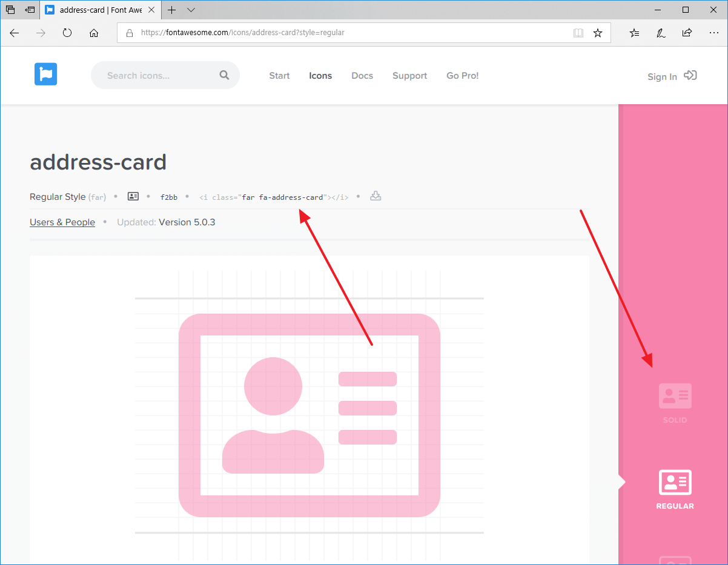728x565 pixels.
Task: Download the SVG with the download icon
Action: click(376, 196)
